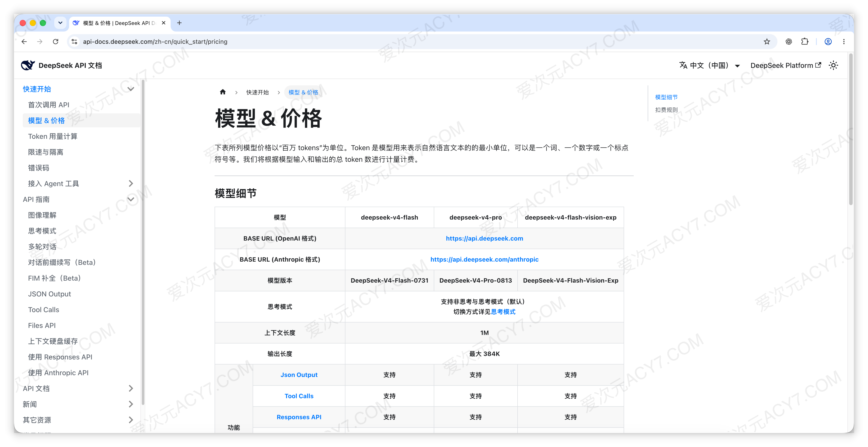Select 模型 & 价格 in the sidebar
Screen dimensions: 868x447
click(x=81, y=120)
